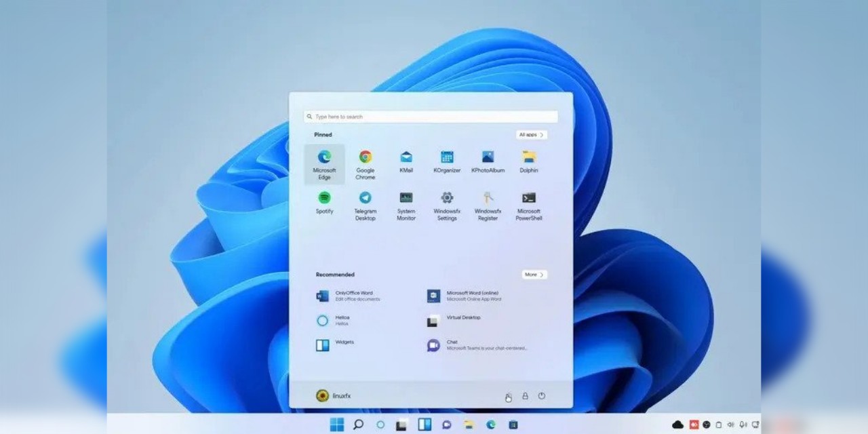The height and width of the screenshot is (434, 868).
Task: Open Microsoft PowerShell
Action: (528, 205)
